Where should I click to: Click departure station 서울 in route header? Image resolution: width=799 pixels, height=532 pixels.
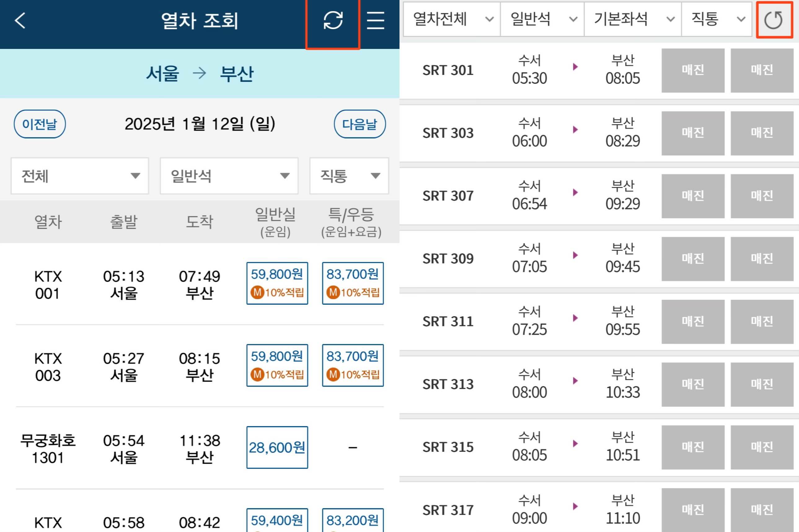click(x=163, y=73)
